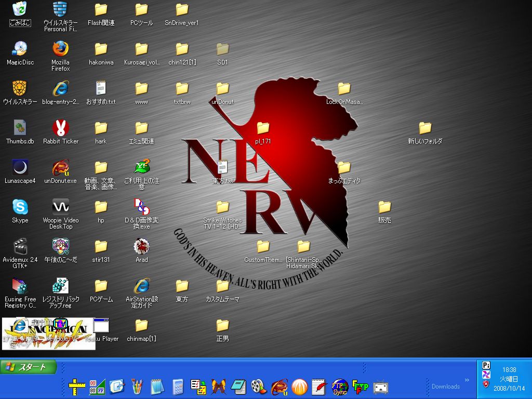Launch Avidemux 2.4 GTK+ icon

pyautogui.click(x=20, y=247)
